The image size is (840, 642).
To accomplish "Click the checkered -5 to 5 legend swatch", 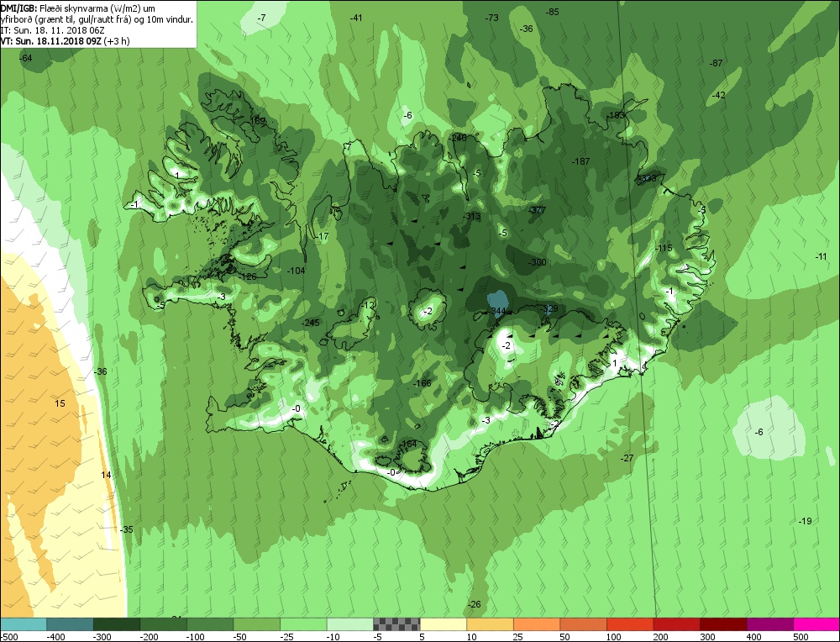I will pos(396,624).
